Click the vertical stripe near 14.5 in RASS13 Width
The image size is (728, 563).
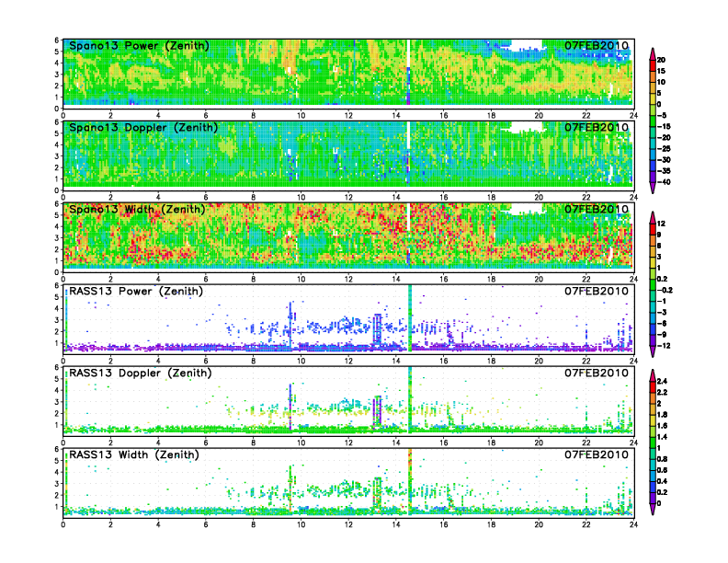pos(410,481)
